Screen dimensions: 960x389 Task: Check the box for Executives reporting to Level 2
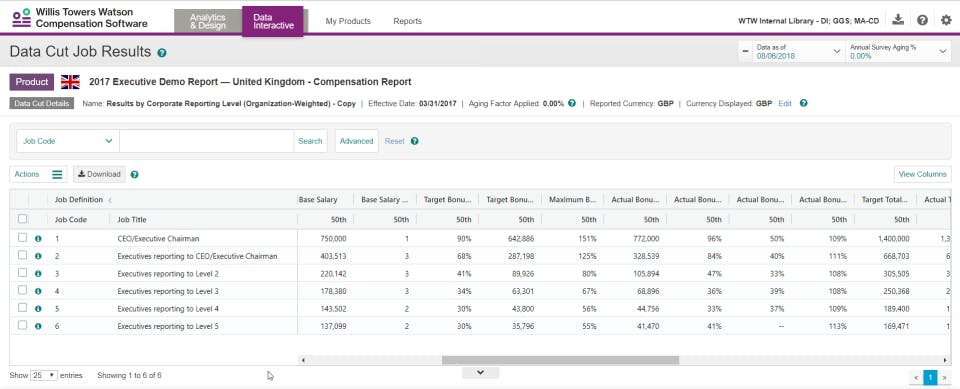coord(23,273)
